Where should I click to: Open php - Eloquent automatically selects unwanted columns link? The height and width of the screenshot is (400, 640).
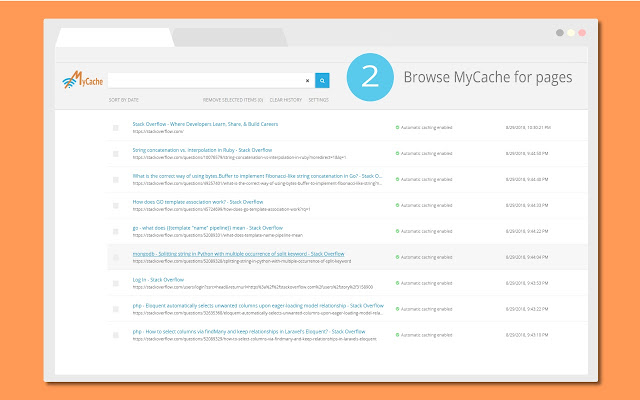258,306
